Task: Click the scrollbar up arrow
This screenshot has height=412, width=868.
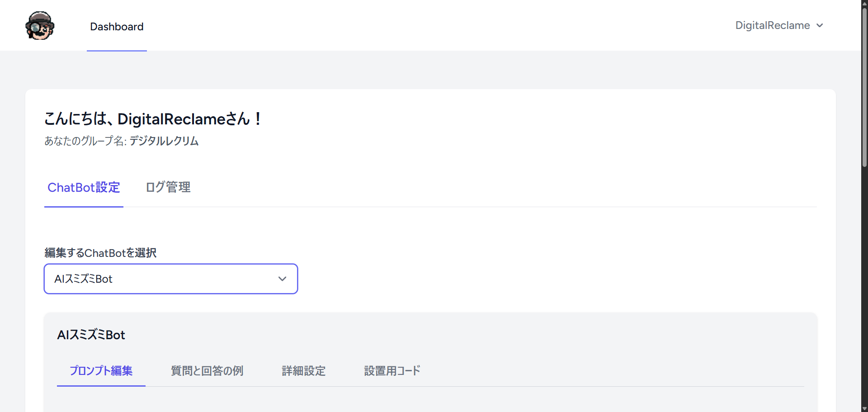Action: coord(864,4)
